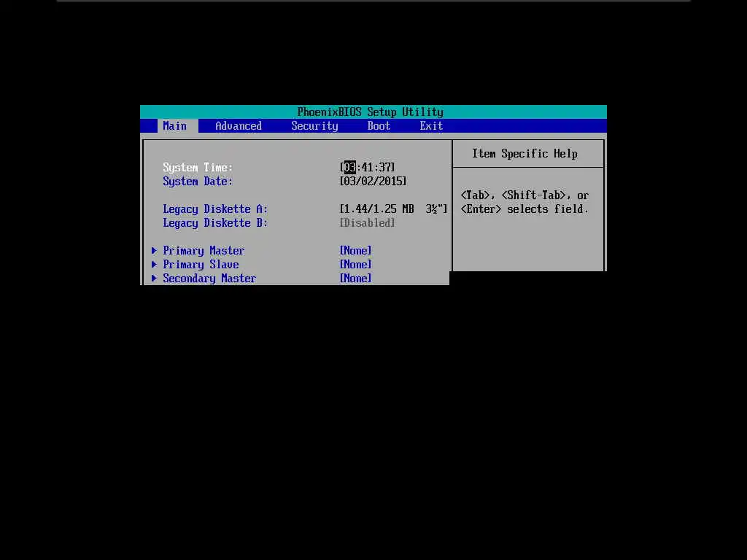Click the PhoenixBIOS Setup Utility title
Image resolution: width=747 pixels, height=560 pixels.
click(x=370, y=112)
